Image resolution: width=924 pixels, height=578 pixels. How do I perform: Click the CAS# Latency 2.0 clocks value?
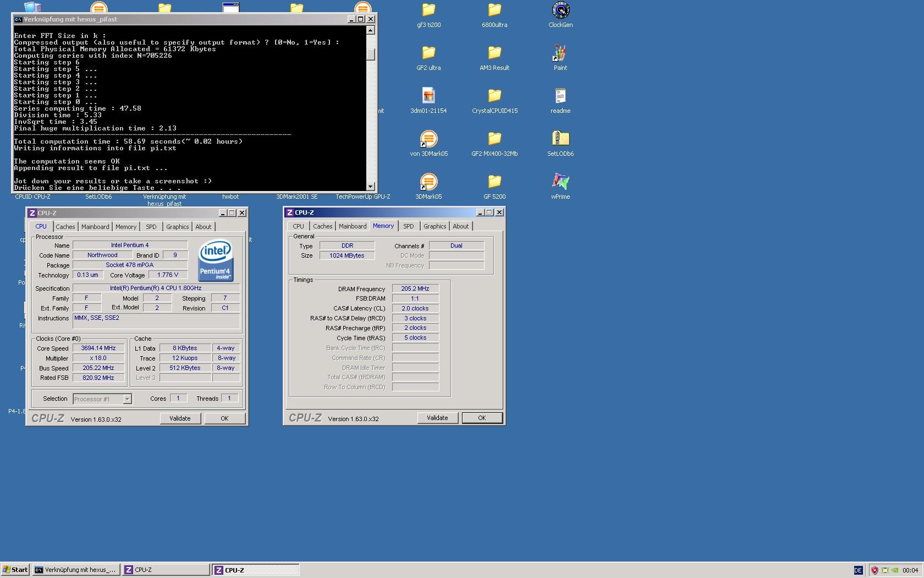(x=415, y=308)
